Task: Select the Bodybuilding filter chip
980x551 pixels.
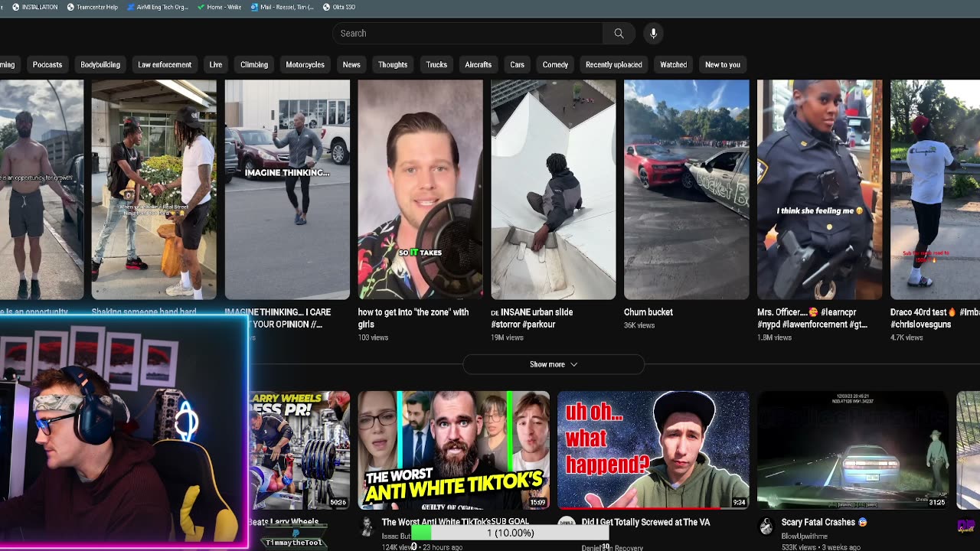Action: [x=100, y=64]
